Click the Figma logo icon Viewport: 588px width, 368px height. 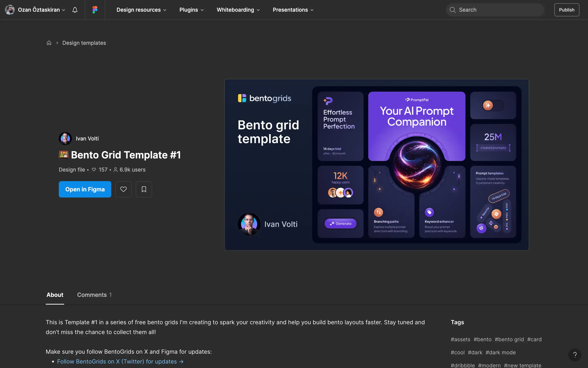point(95,10)
